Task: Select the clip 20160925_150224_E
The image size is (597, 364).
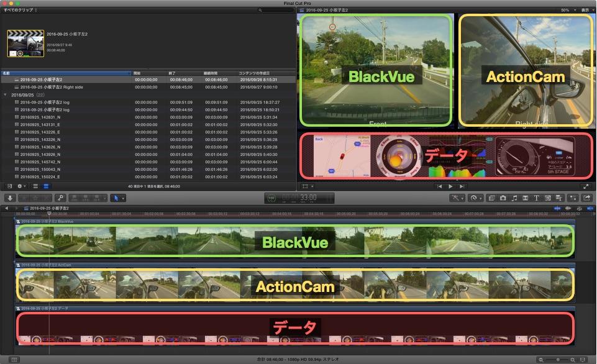Action: (x=148, y=176)
